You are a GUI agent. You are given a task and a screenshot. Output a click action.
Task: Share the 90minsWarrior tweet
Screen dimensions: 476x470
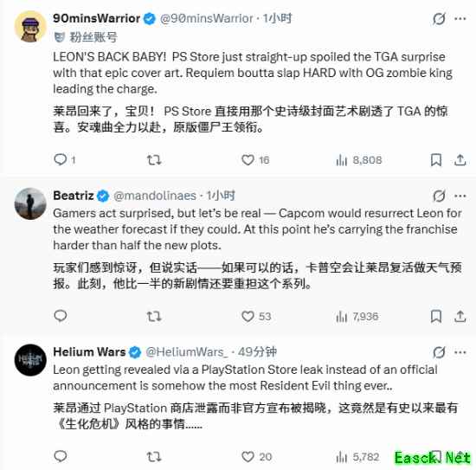[x=460, y=160]
